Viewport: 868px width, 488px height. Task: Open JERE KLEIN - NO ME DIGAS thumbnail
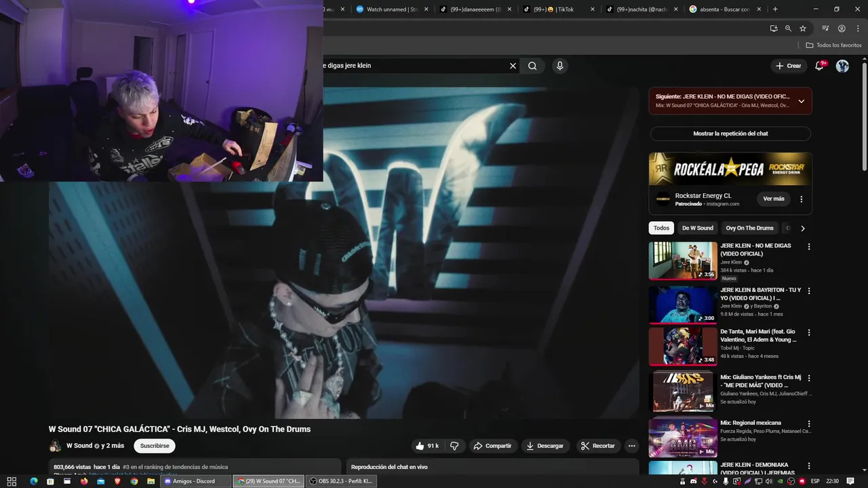(683, 261)
